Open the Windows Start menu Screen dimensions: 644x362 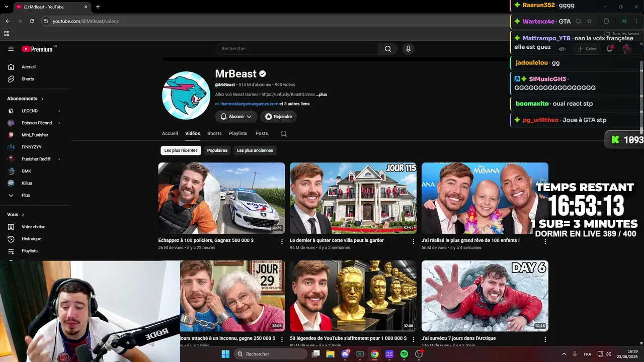click(225, 354)
